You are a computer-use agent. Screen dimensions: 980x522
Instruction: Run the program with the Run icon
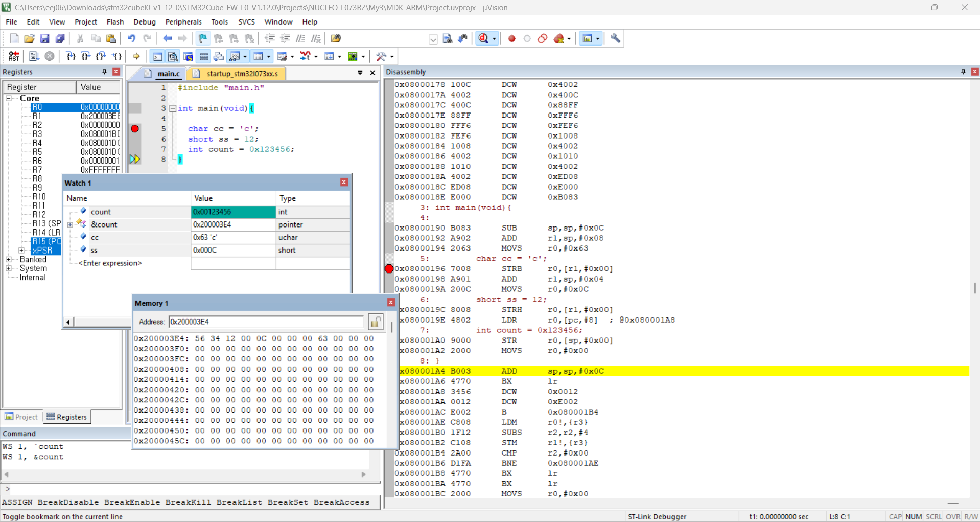pyautogui.click(x=34, y=56)
